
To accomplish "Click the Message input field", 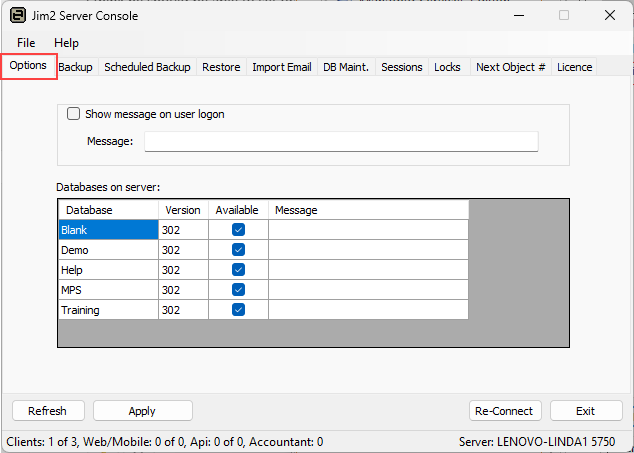I will 341,142.
